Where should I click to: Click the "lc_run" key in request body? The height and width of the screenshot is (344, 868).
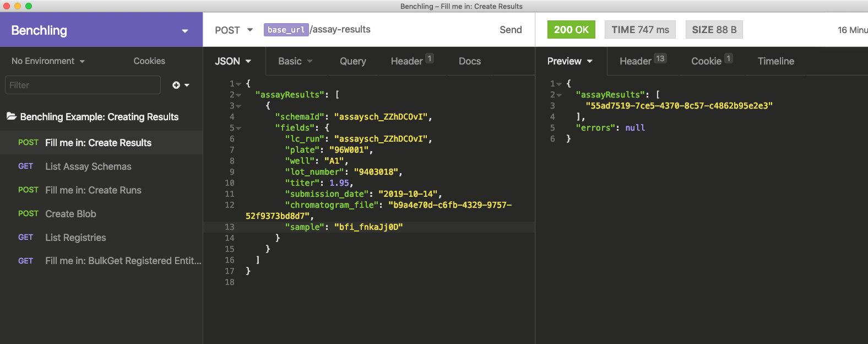(305, 139)
